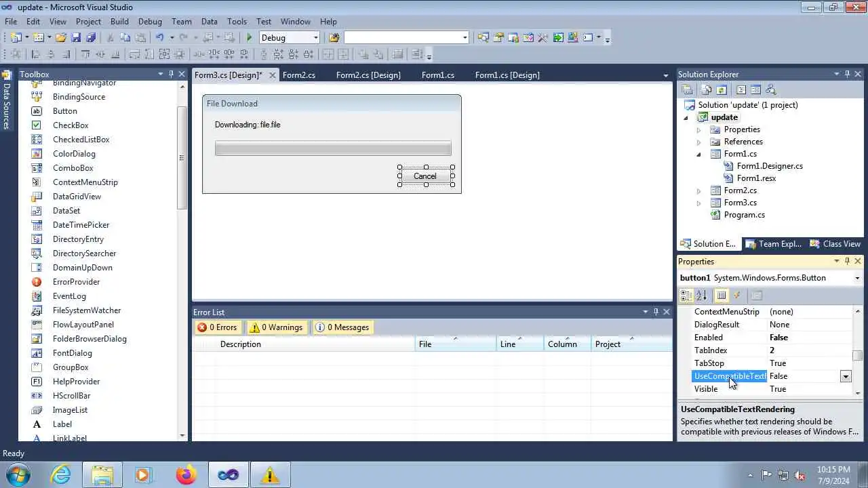Click View Class Diagram icon in Solution Explorer

(770, 90)
